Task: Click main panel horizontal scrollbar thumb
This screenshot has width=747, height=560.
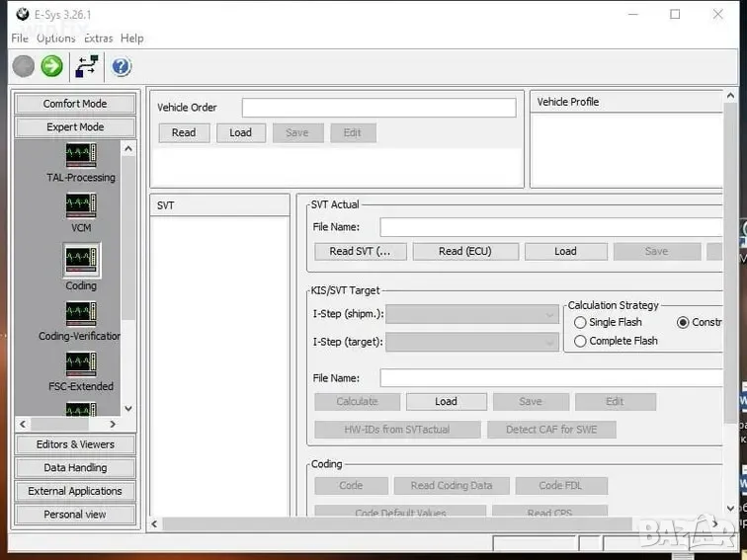Action: [x=397, y=524]
